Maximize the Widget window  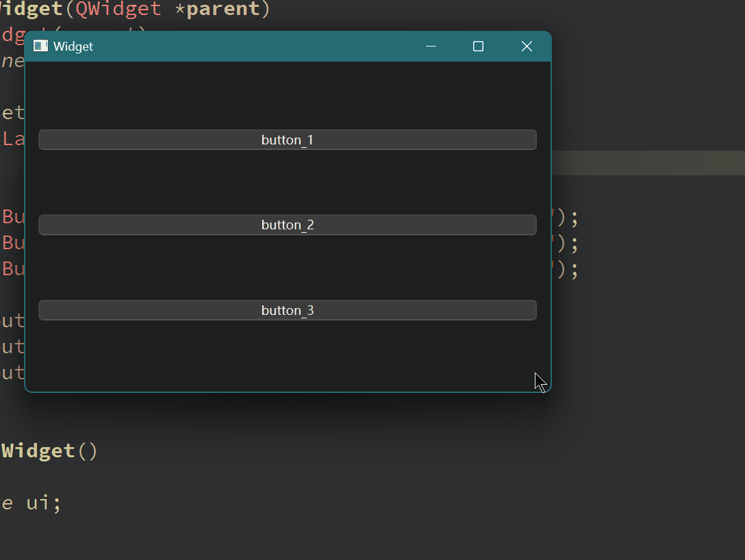[478, 46]
